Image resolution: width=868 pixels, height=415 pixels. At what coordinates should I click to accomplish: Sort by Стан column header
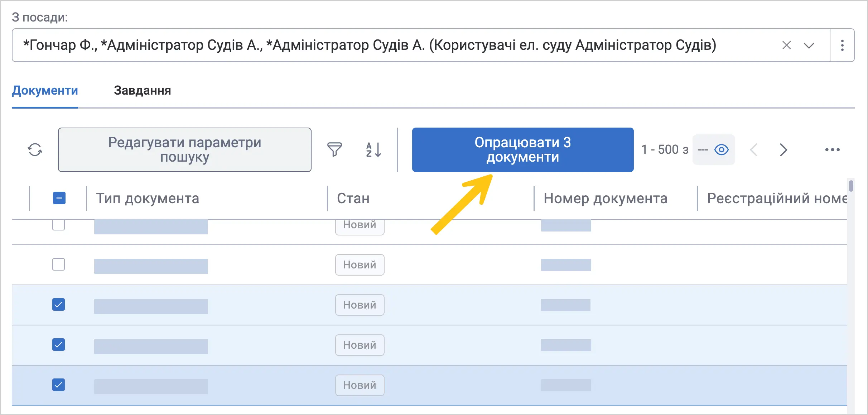click(x=353, y=198)
